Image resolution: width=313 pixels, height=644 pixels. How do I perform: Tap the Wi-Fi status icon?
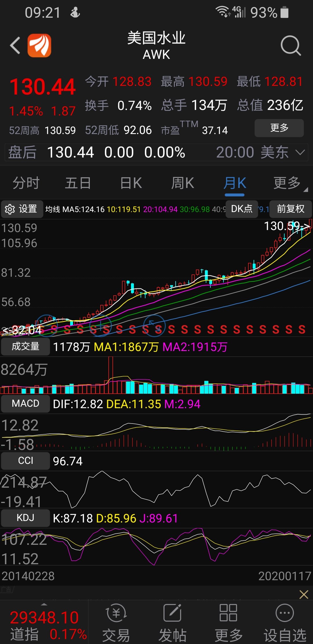(x=223, y=12)
